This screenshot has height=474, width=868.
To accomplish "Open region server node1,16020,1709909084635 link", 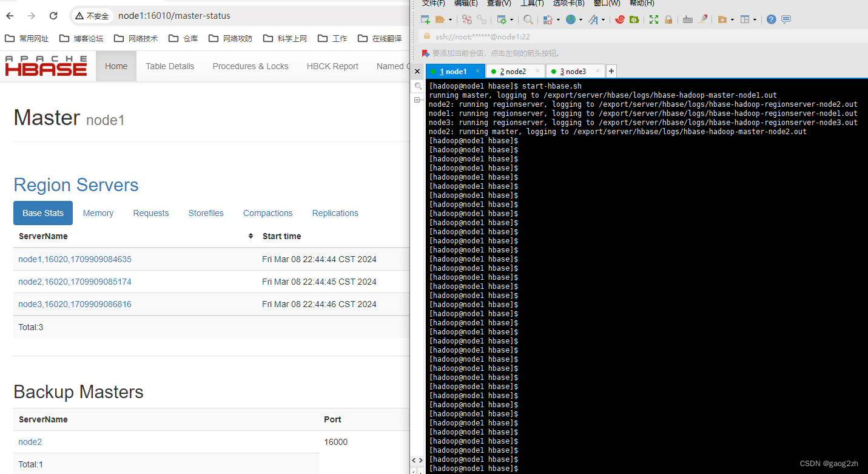I will pyautogui.click(x=75, y=259).
